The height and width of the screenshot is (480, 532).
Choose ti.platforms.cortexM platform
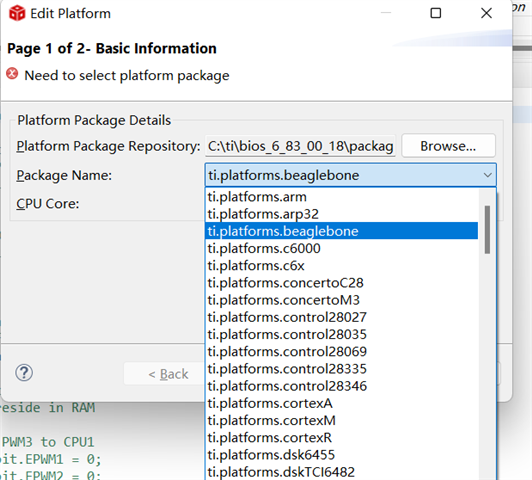pos(342,421)
